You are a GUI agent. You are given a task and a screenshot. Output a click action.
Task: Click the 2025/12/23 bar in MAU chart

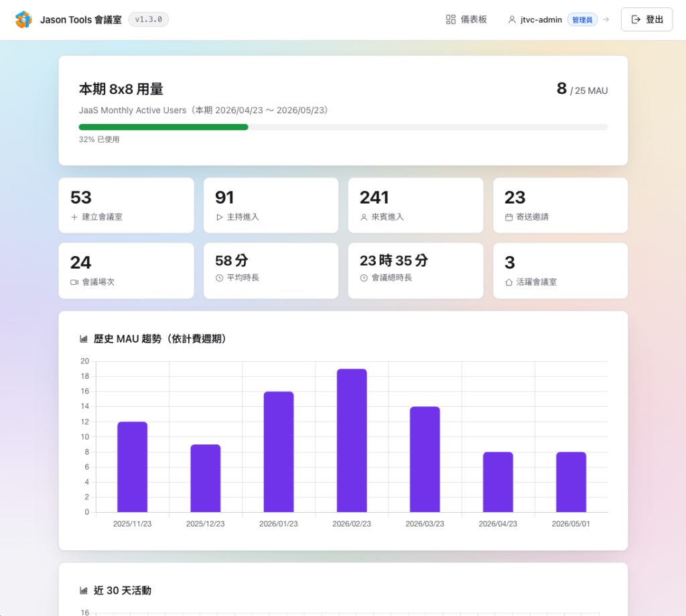(205, 478)
